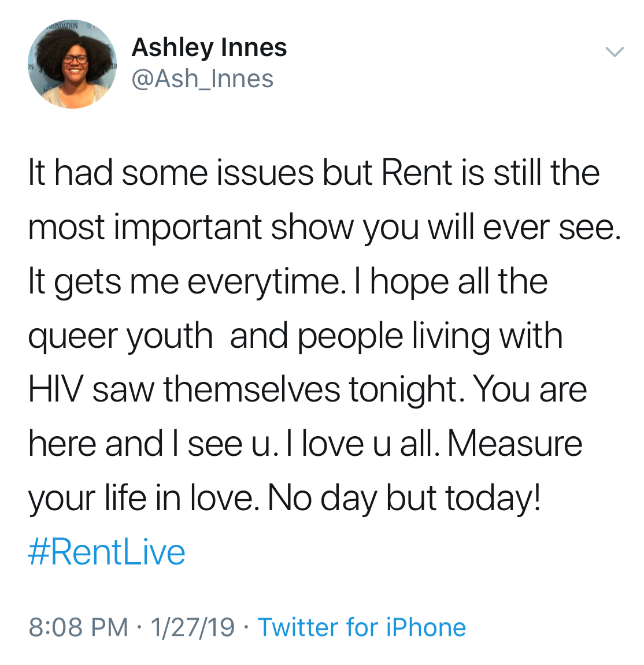Click the 8:08 PM timestamp
Screen dimensions: 644x665
click(x=78, y=627)
